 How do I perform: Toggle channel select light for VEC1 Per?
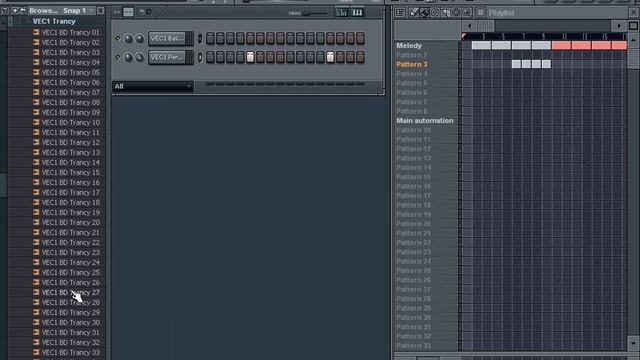(200, 57)
